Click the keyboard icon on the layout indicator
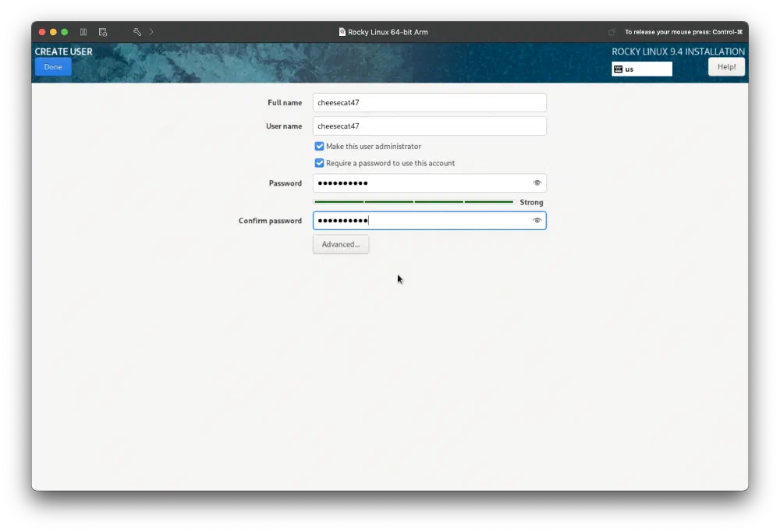The height and width of the screenshot is (532, 780). point(616,69)
